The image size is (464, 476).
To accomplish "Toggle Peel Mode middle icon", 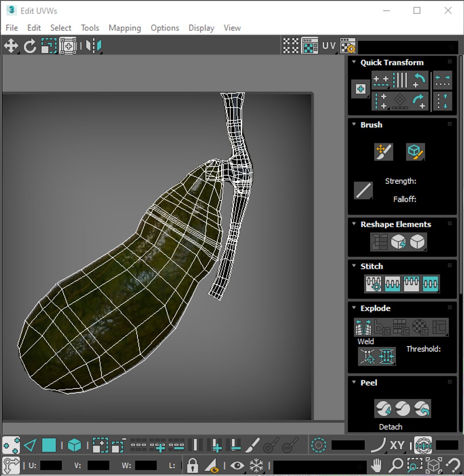I will 403,408.
